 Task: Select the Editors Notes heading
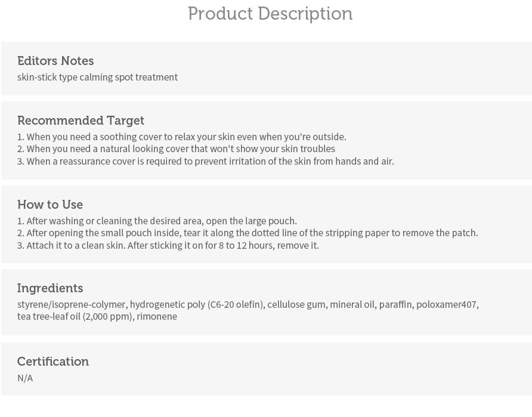(x=55, y=61)
